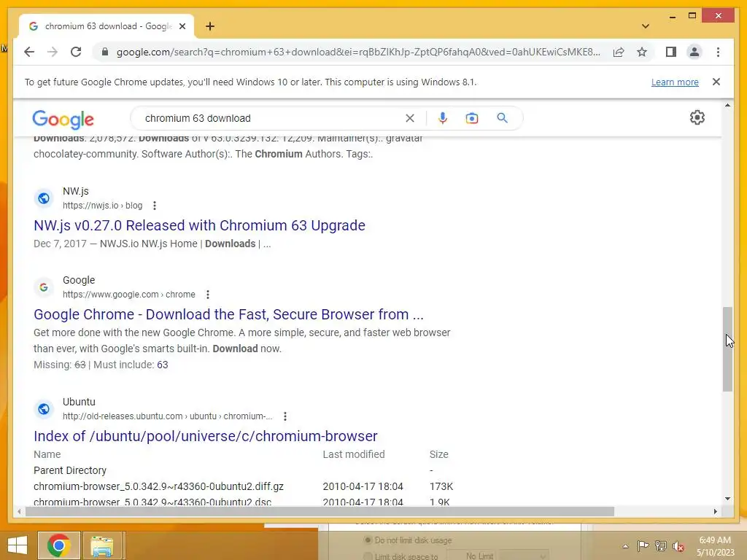The height and width of the screenshot is (560, 747).
Task: Open more options for the Ubuntu result
Action: (x=285, y=416)
